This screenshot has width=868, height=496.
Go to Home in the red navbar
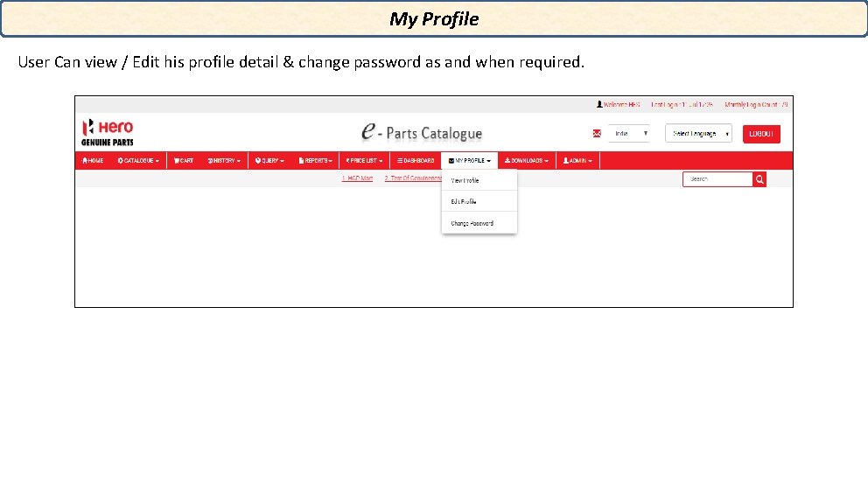tap(93, 161)
